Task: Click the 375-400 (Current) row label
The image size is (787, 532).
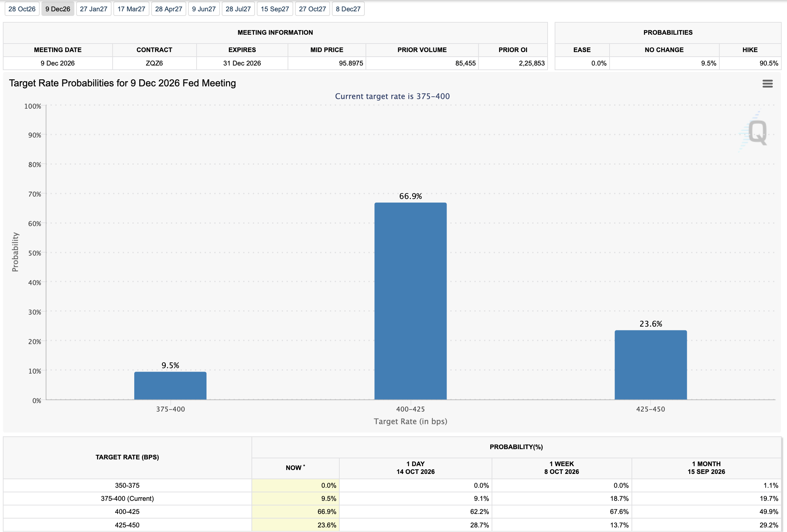Action: pyautogui.click(x=127, y=498)
